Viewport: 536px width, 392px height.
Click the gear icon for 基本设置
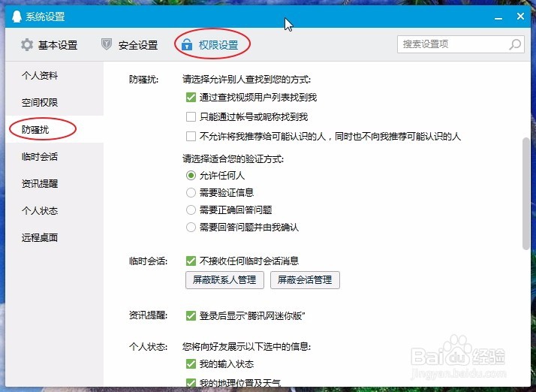(x=27, y=45)
